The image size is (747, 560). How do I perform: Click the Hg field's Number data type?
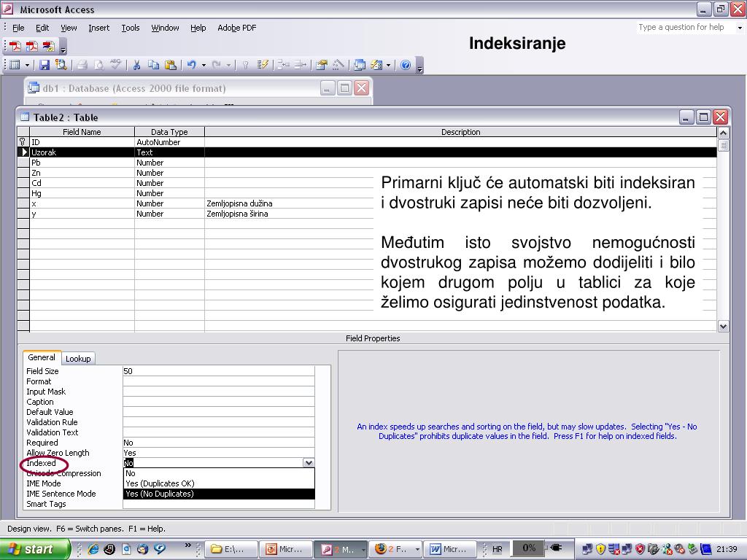tap(169, 193)
